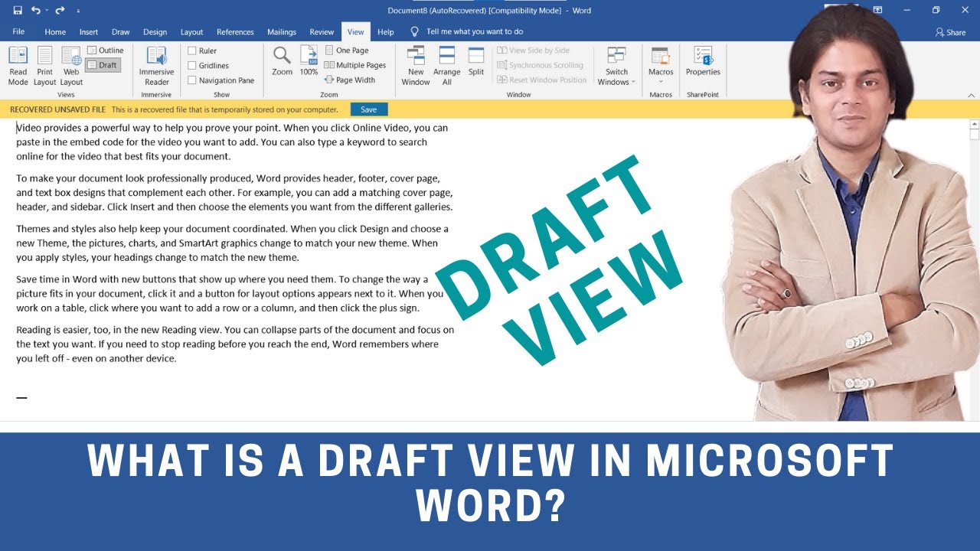Switch to the Layout tab
Image resolution: width=980 pixels, height=551 pixels.
[191, 32]
